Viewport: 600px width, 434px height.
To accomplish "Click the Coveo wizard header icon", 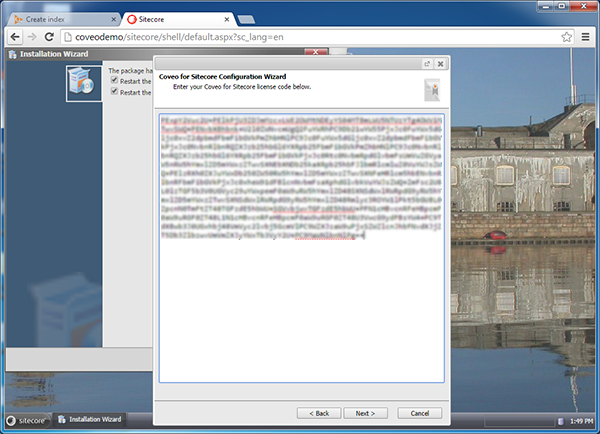I will click(x=432, y=90).
